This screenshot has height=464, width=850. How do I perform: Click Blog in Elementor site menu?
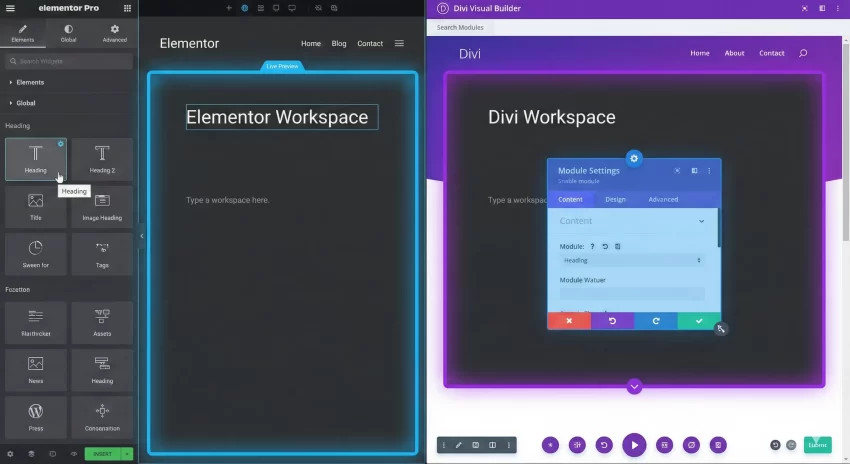(x=339, y=43)
